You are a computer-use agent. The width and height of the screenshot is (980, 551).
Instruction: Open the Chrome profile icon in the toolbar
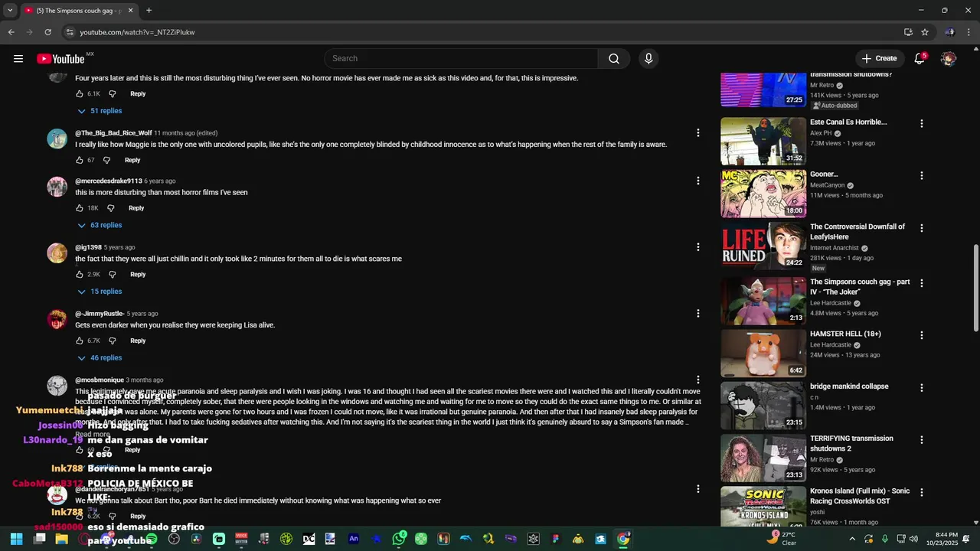950,32
